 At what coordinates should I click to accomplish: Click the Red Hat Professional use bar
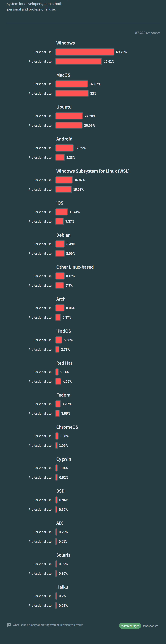58,381
